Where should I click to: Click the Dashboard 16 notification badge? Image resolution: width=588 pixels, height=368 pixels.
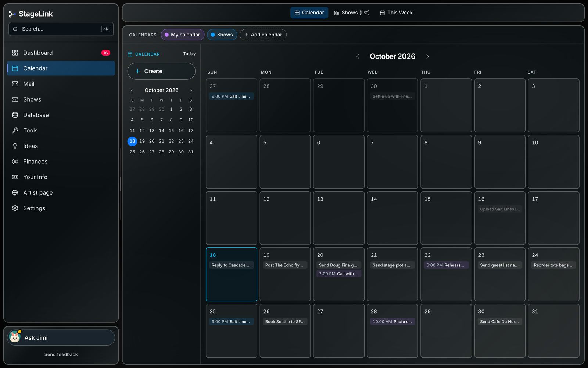[x=105, y=53]
